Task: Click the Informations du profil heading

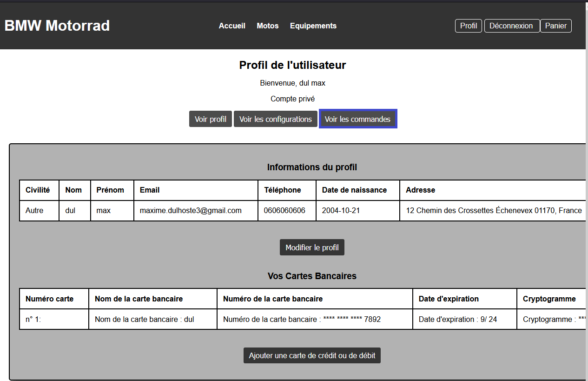Action: [312, 167]
